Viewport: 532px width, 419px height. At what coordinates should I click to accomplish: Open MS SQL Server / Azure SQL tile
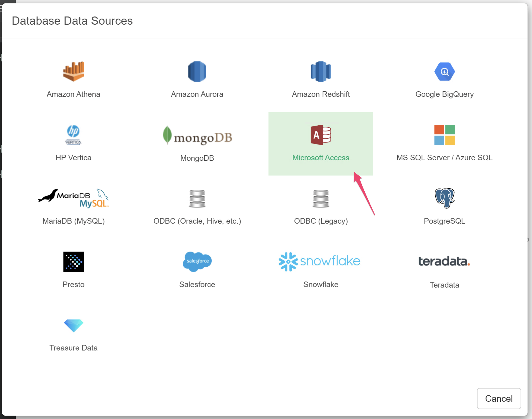(x=444, y=143)
